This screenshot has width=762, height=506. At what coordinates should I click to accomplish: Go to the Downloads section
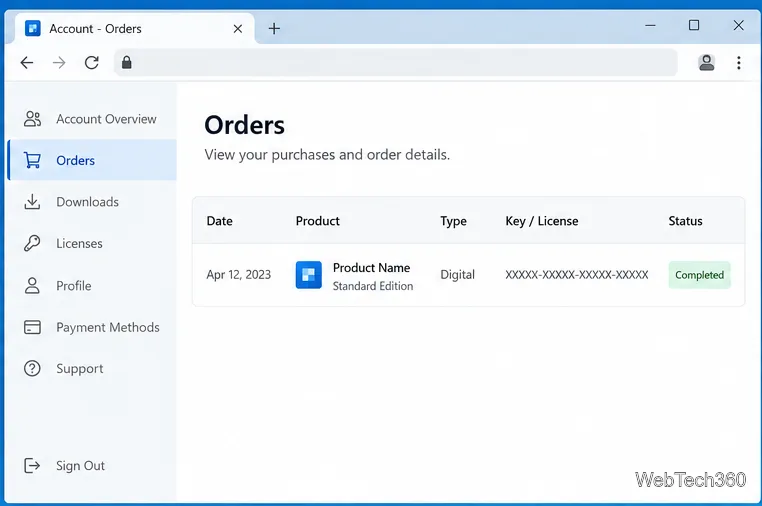click(92, 202)
